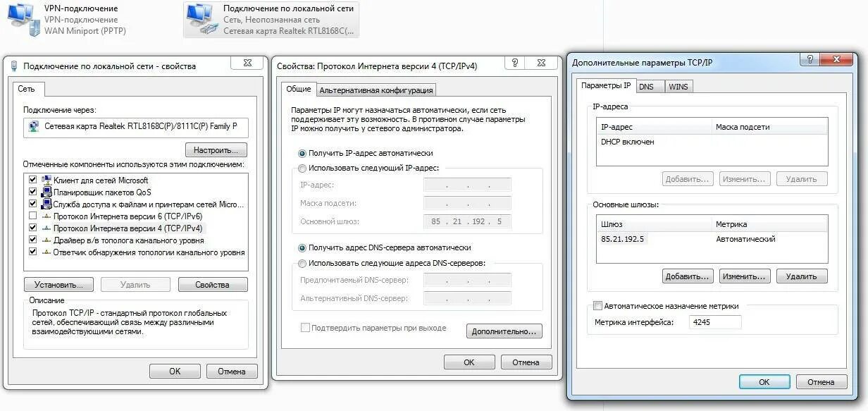The width and height of the screenshot is (868, 411).
Task: Click the Метрика интерфейса input field
Action: click(x=715, y=322)
